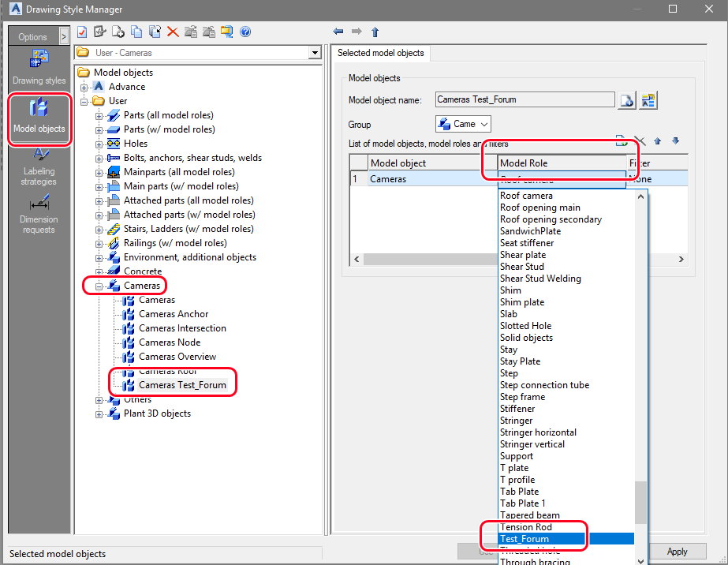
Task: Click the yellow folder monitor toolbar icon
Action: [226, 32]
